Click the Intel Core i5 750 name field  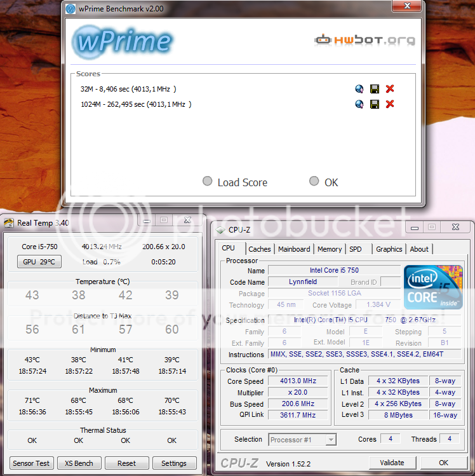click(334, 270)
